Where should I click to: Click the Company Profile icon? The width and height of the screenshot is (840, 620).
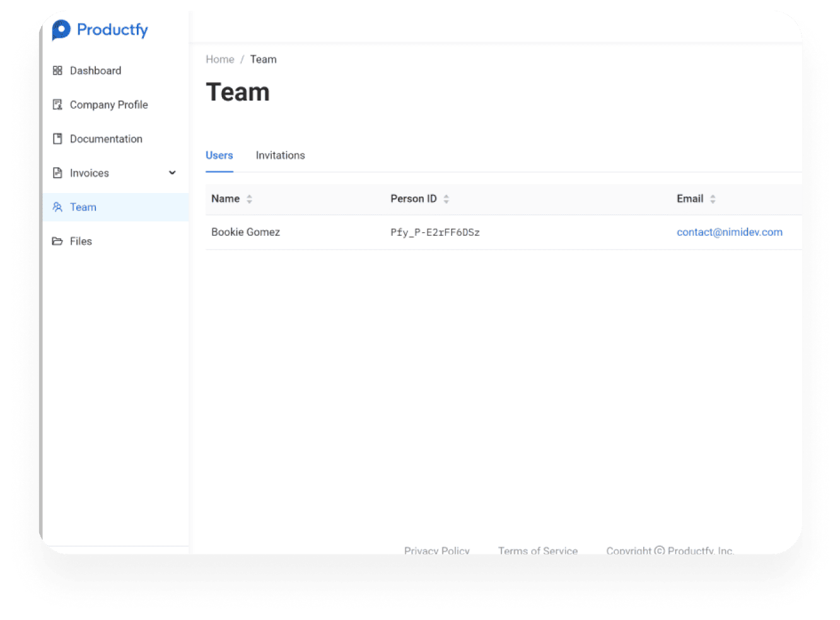(57, 105)
